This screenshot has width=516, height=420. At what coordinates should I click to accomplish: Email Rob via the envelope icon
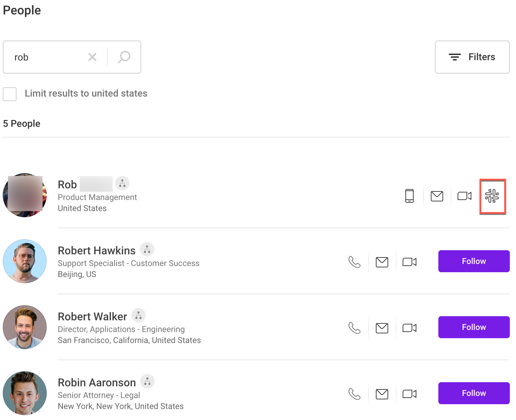[437, 196]
